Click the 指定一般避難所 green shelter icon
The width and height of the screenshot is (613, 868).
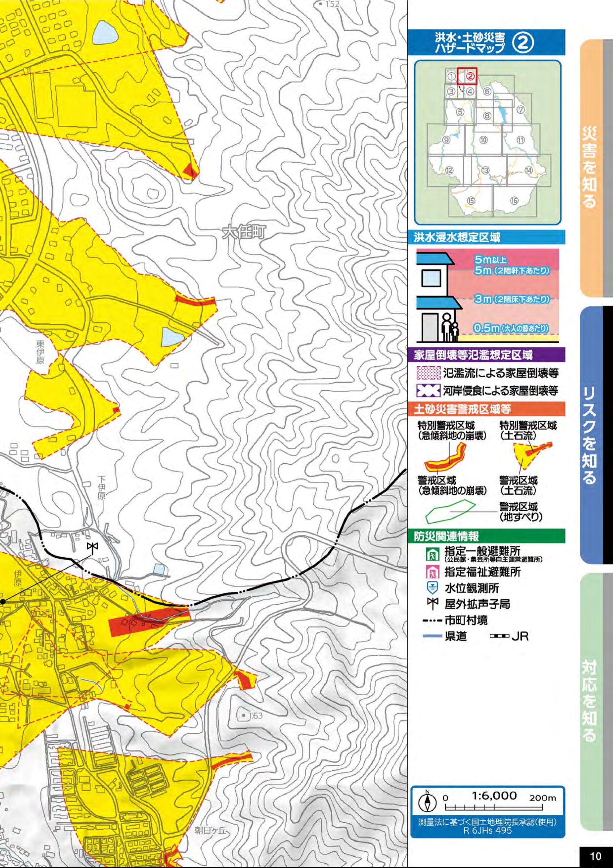(432, 554)
